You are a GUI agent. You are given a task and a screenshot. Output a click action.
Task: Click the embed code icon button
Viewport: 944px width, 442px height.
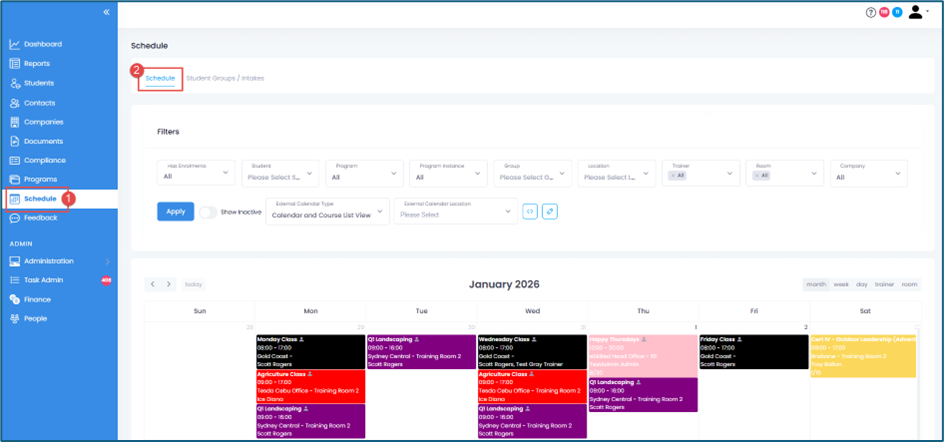coord(530,212)
